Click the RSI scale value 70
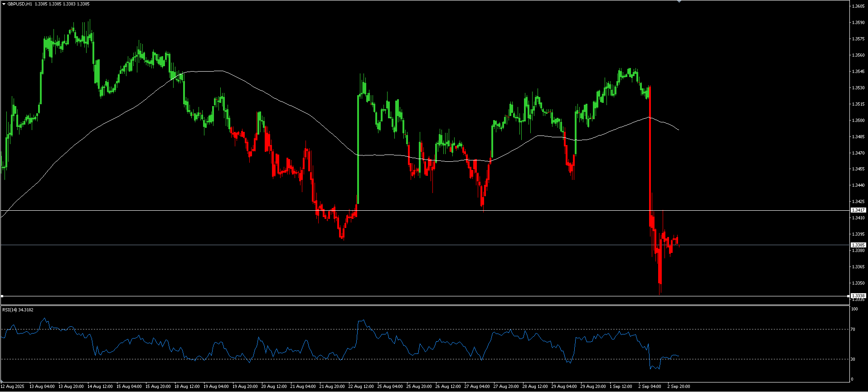The height and width of the screenshot is (392, 868). point(853,329)
